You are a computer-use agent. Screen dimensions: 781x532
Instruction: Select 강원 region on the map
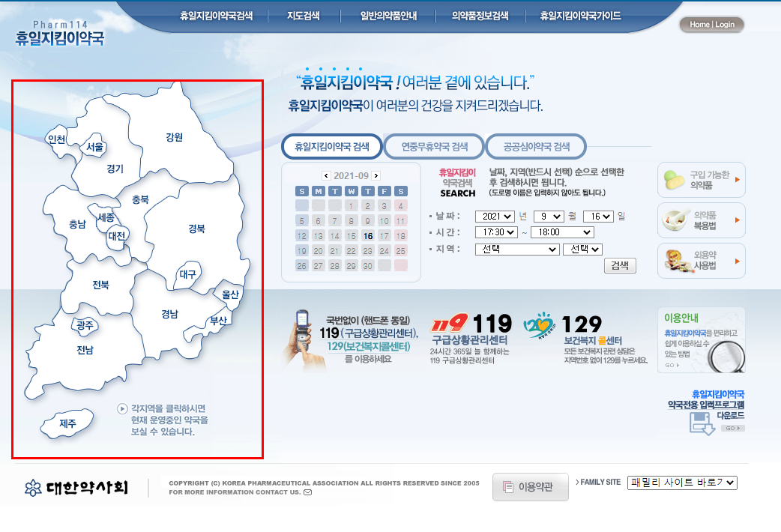coord(175,137)
